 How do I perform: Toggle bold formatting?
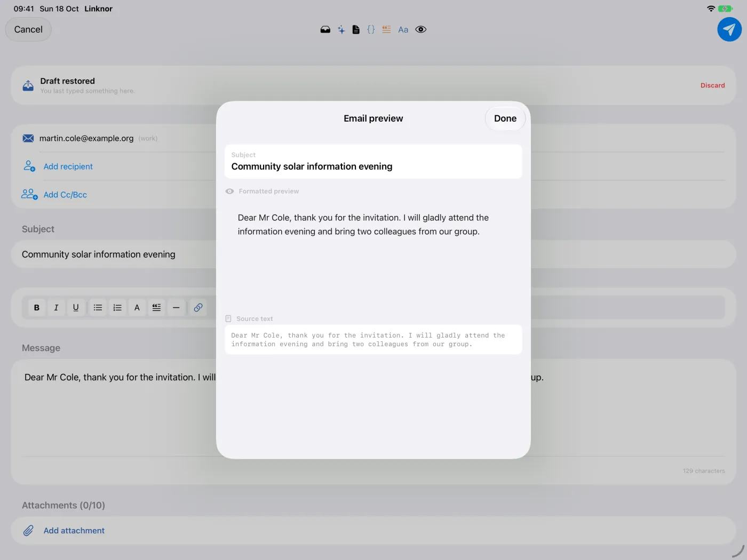click(x=37, y=307)
